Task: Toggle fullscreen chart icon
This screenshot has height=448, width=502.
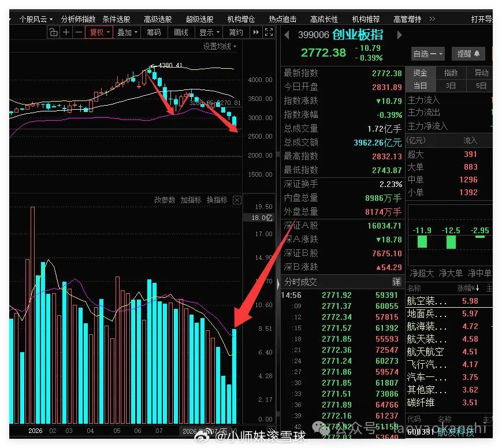Action: [x=269, y=32]
